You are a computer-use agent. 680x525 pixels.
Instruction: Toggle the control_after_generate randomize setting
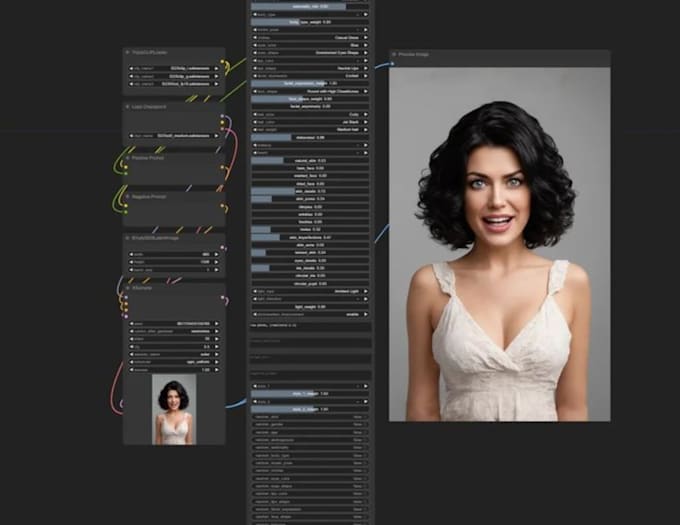175,330
